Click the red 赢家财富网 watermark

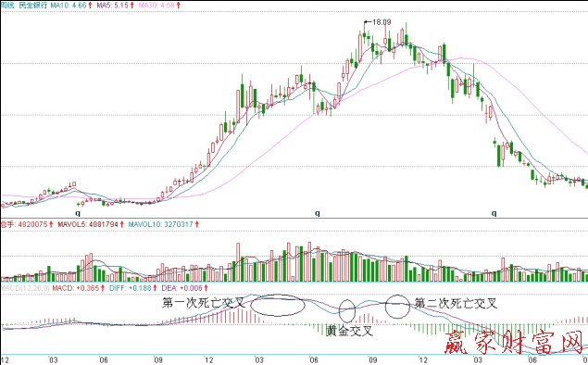coord(515,342)
